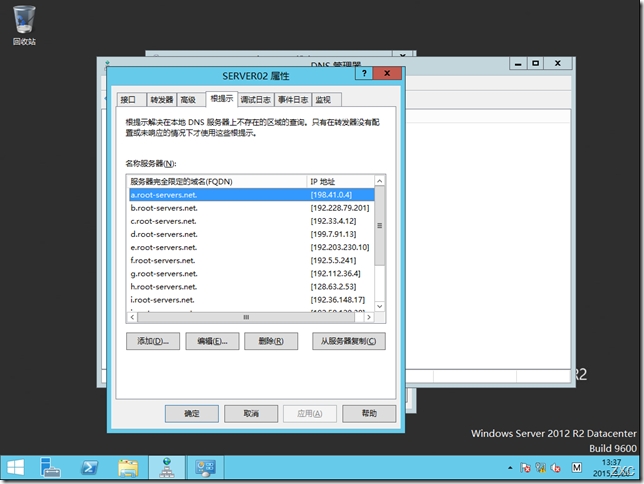Image resolution: width=644 pixels, height=484 pixels.
Task: Click the list scroll up arrow
Action: (380, 181)
